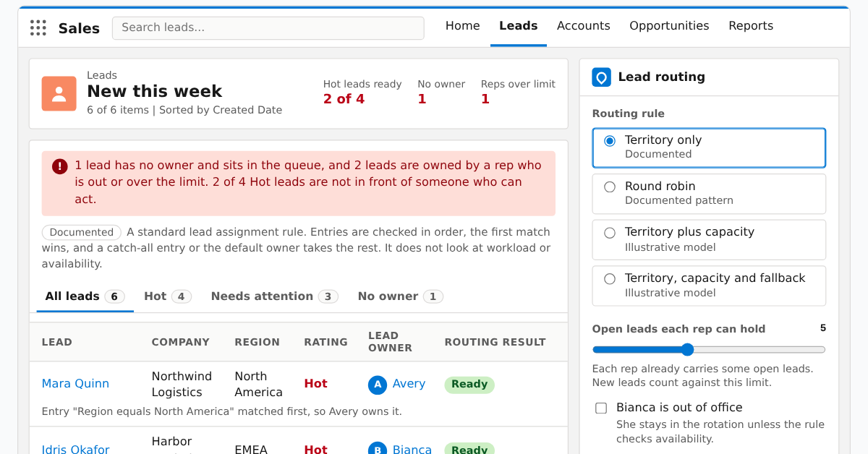868x454 pixels.
Task: Select the Territory only routing rule
Action: point(709,147)
